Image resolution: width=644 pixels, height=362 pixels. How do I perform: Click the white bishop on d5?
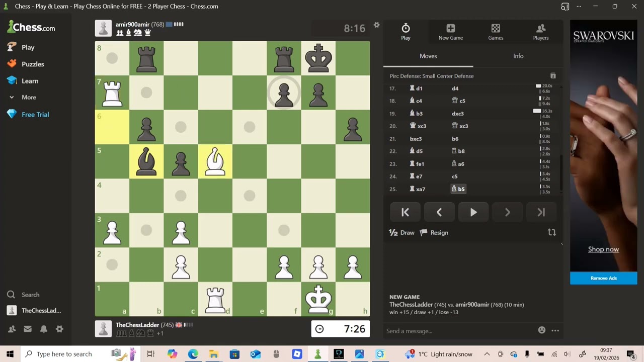(215, 161)
